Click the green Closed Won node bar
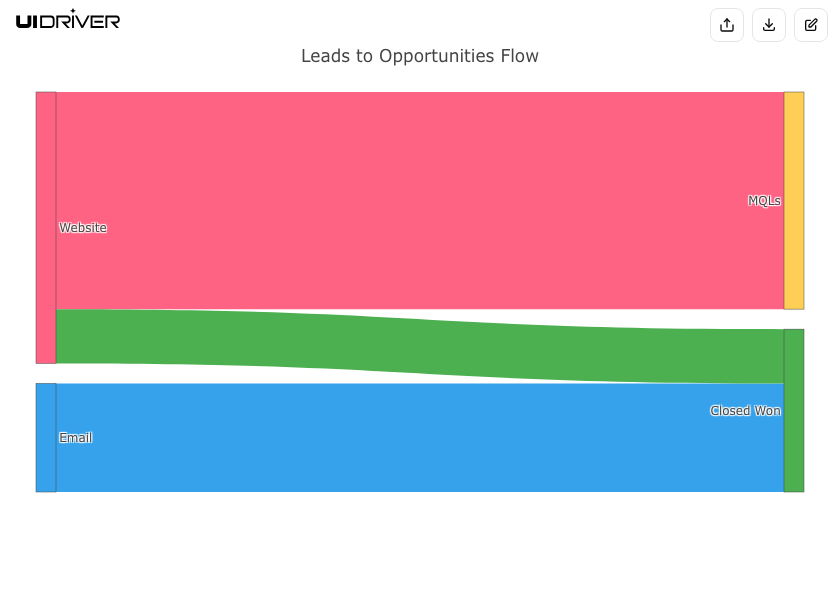840x600 pixels. coord(794,440)
